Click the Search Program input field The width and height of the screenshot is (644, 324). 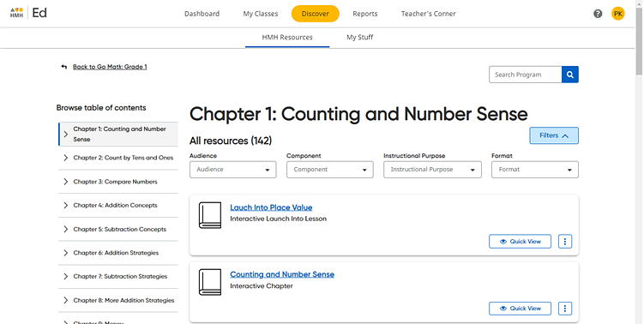coord(526,75)
